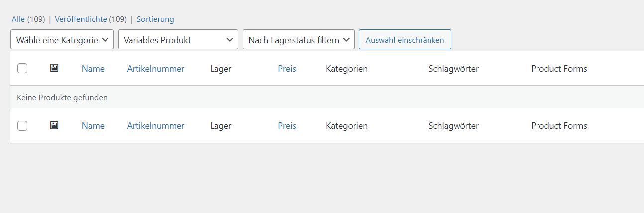Open the 'Wähle eine Kategorie' dropdown
The width and height of the screenshot is (644, 213).
(62, 40)
